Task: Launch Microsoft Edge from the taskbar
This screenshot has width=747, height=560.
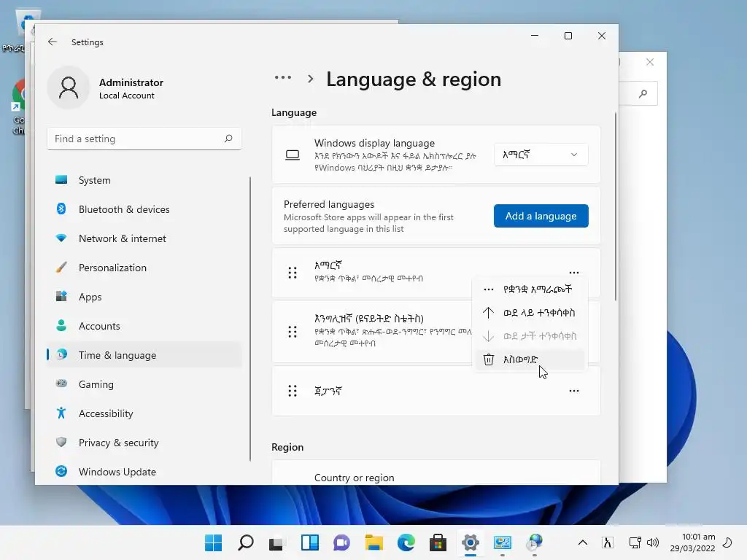Action: pos(406,542)
